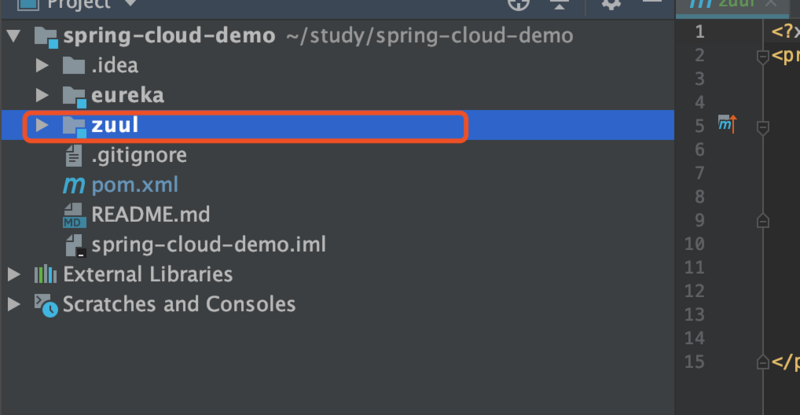Click the Scratches and Consoles icon
The height and width of the screenshot is (415, 800).
point(45,304)
